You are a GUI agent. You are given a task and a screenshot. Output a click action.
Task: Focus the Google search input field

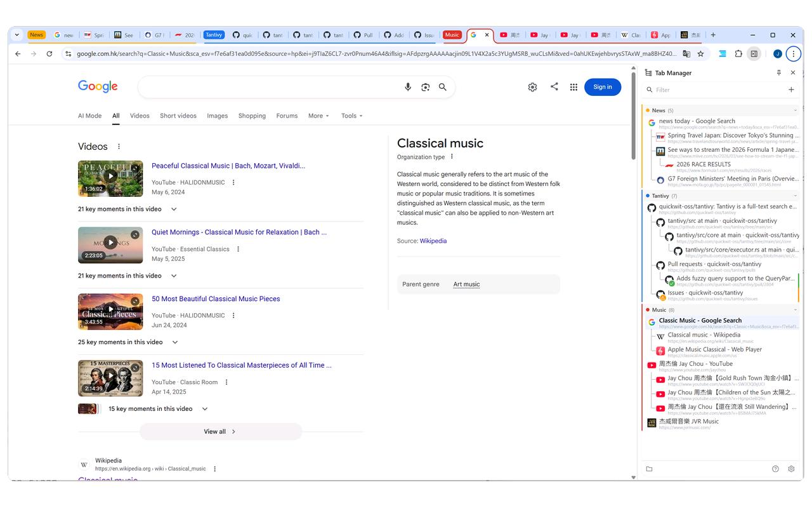point(270,87)
